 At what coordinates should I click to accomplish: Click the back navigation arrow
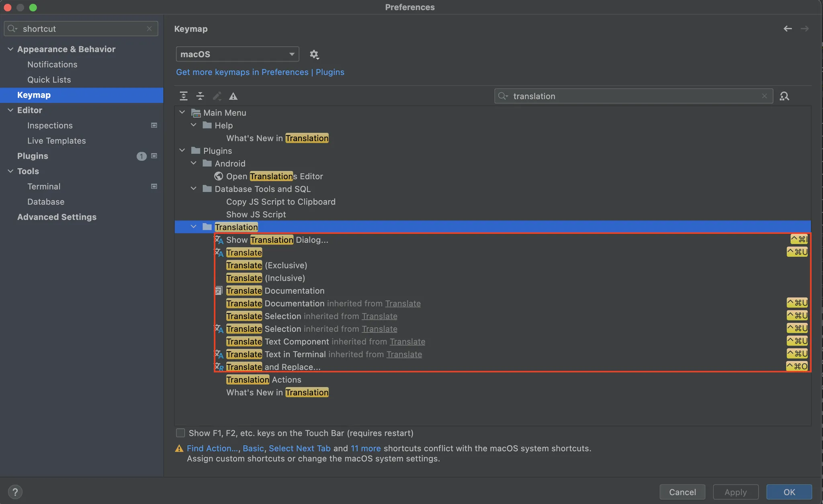(788, 29)
